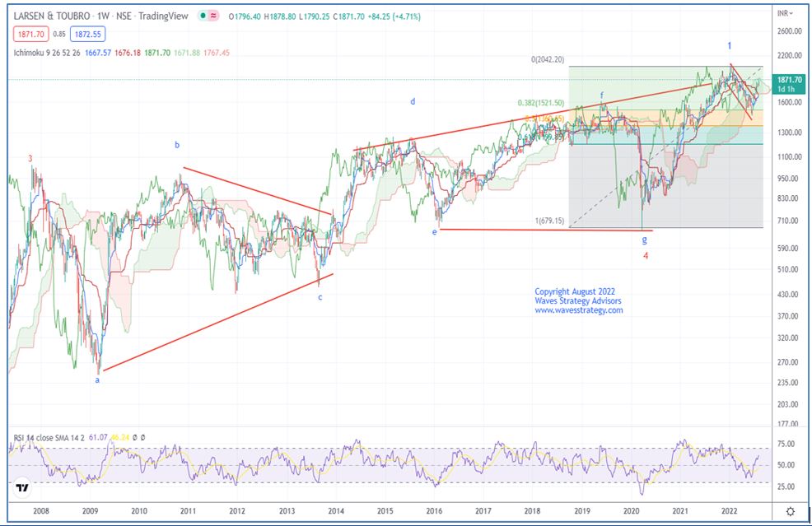Image resolution: width=812 pixels, height=526 pixels.
Task: Click the 75.00 RSI axis label
Action: click(786, 444)
